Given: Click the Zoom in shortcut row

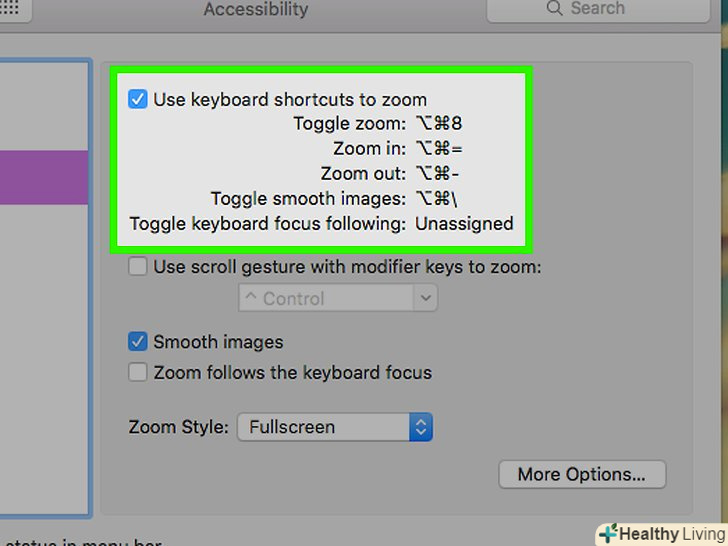Looking at the screenshot, I should 398,149.
